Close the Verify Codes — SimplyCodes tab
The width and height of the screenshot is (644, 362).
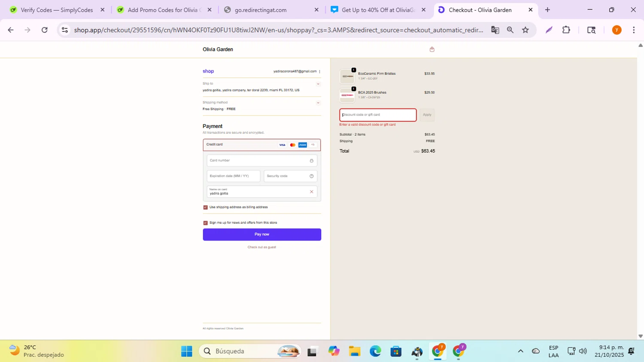point(102,10)
